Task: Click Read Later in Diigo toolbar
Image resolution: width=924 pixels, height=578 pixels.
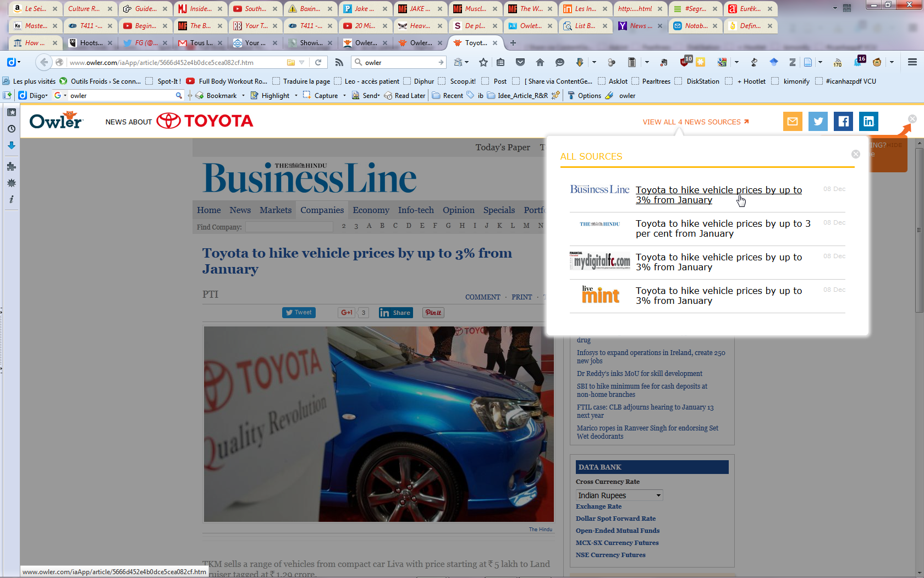Action: click(405, 95)
